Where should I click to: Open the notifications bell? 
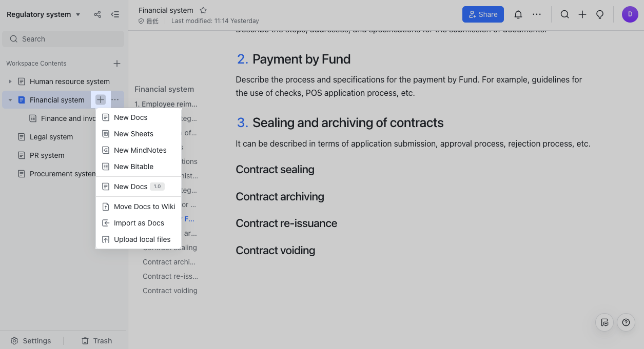tap(518, 14)
